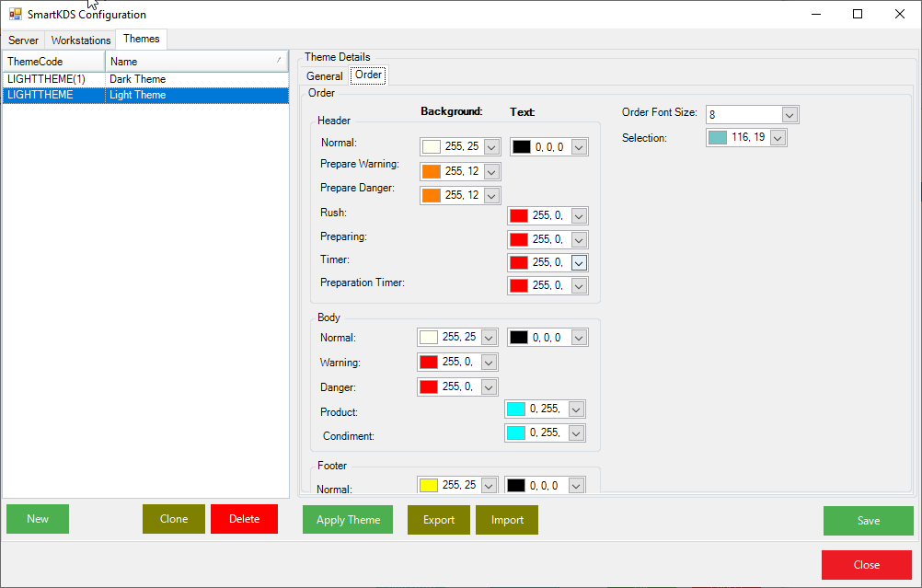Open the Order Font Size dropdown
Image resolution: width=922 pixels, height=588 pixels.
point(789,114)
